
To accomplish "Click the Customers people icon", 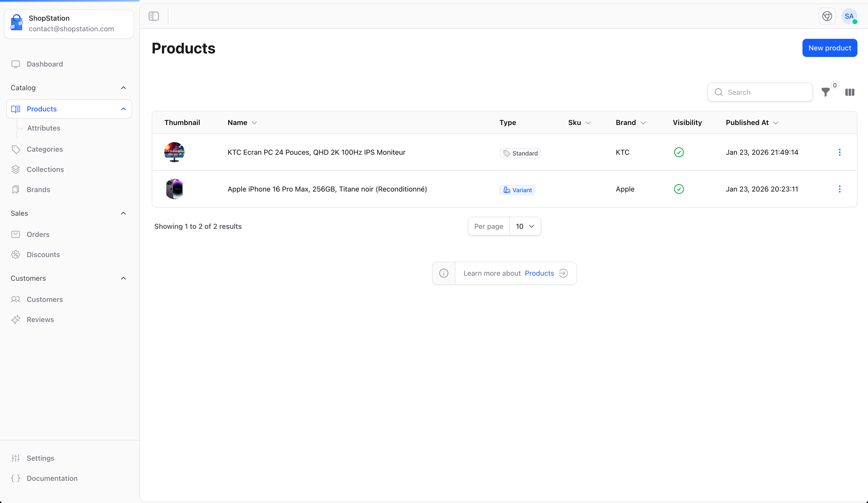I will click(x=16, y=299).
